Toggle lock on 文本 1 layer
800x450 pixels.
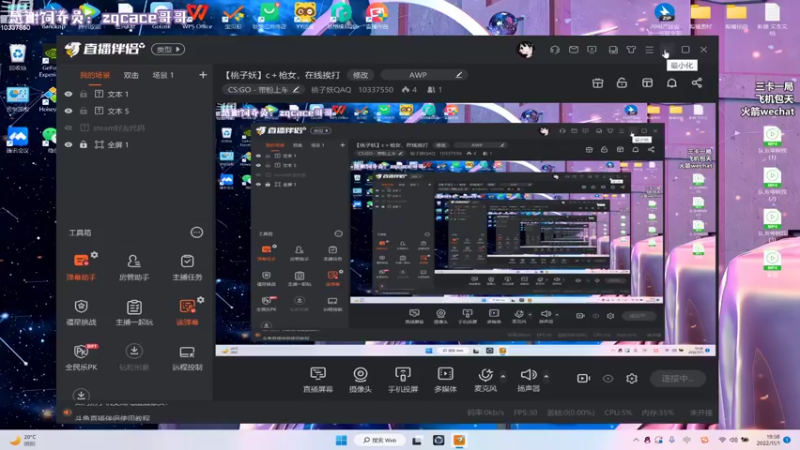[83, 94]
